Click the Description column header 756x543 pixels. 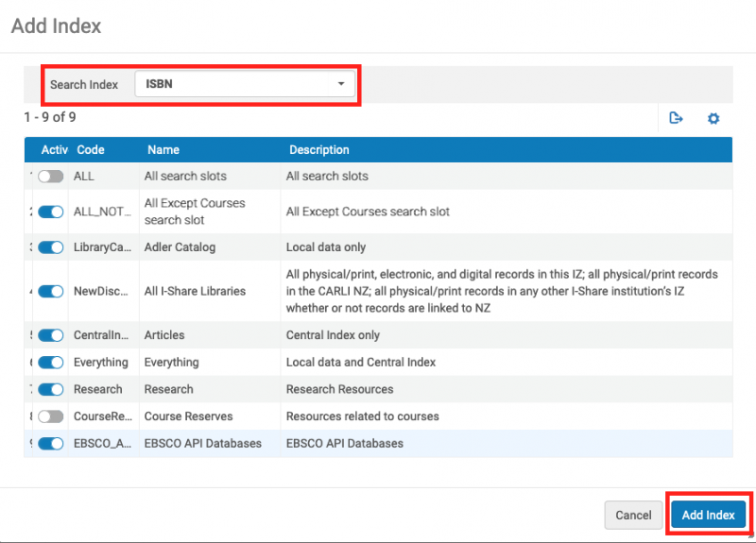click(x=318, y=150)
